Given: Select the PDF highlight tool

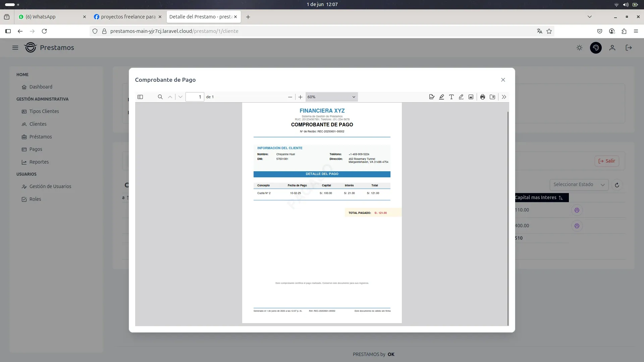Looking at the screenshot, I should [441, 97].
